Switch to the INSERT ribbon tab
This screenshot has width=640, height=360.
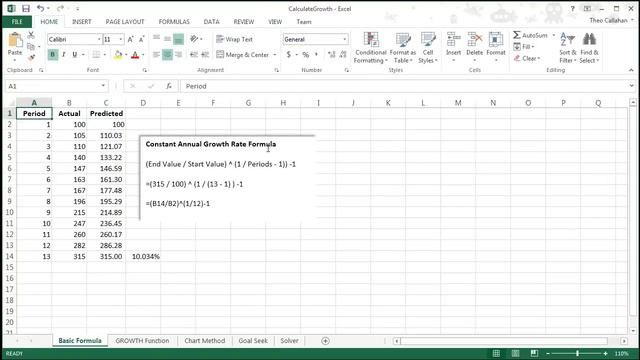coord(82,22)
